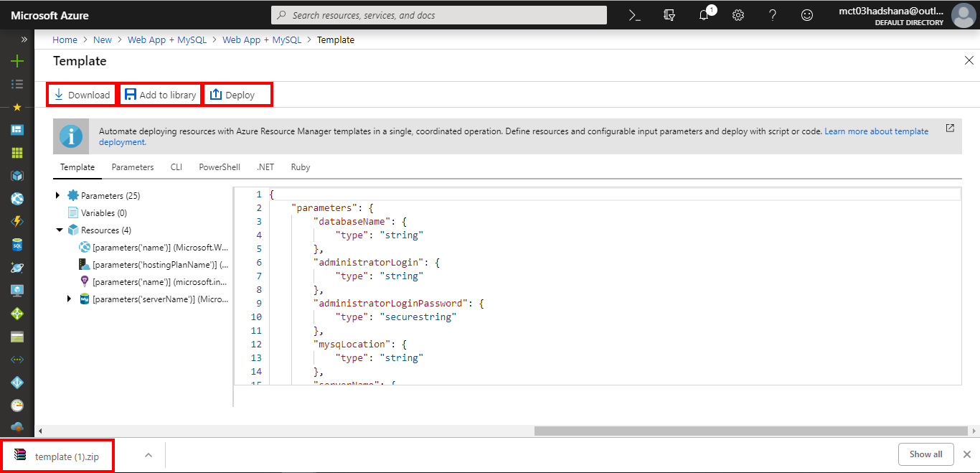Screen dimensions: 980x473
Task: Select Parameters (25) in the tree
Action: click(110, 196)
